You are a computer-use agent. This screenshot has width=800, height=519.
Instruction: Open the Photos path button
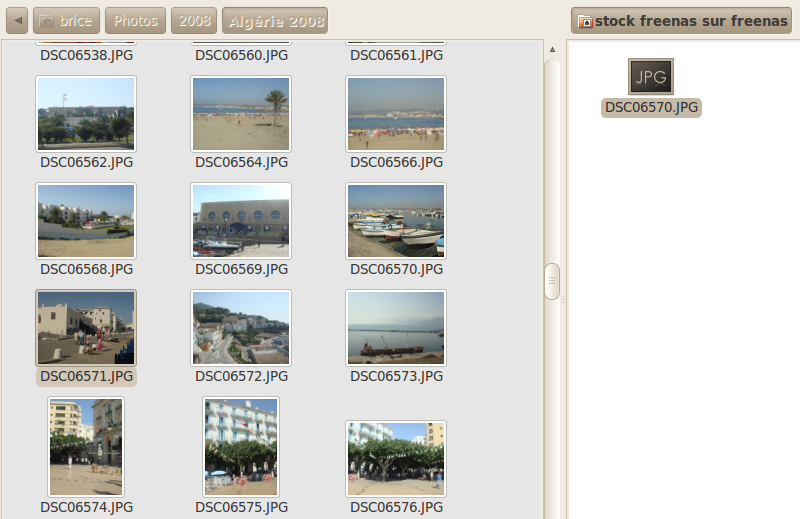(x=135, y=21)
